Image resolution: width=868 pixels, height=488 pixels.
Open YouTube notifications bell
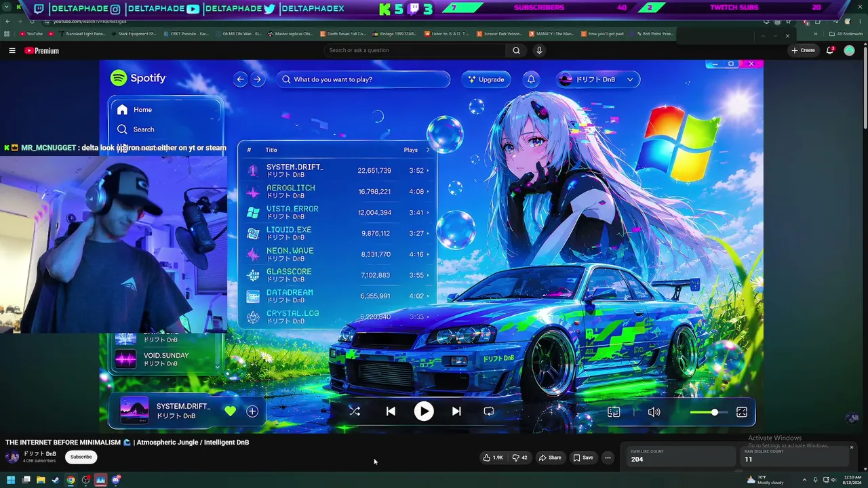(831, 51)
